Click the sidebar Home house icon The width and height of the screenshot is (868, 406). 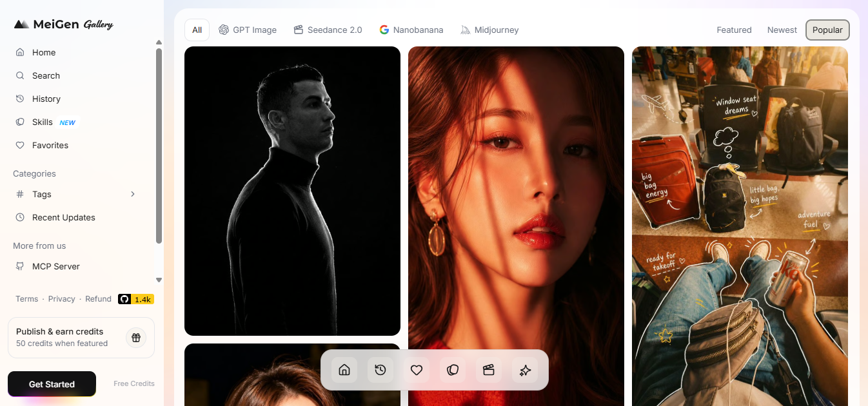20,52
